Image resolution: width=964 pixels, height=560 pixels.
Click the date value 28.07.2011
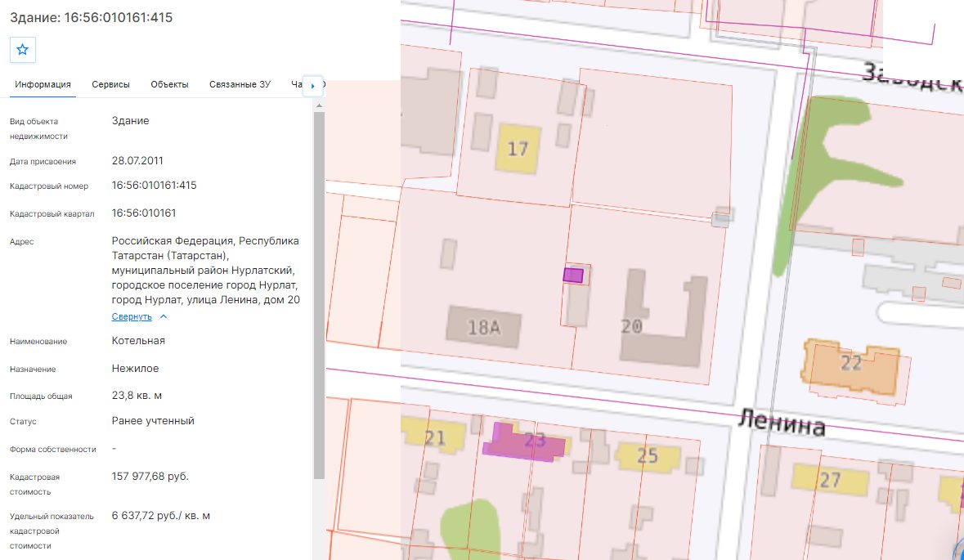pos(137,160)
